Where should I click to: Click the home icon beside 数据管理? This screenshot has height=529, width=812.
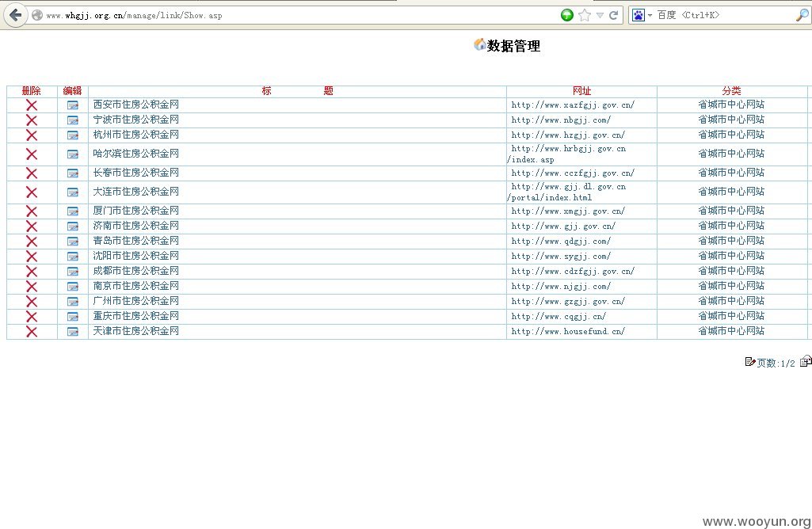479,44
